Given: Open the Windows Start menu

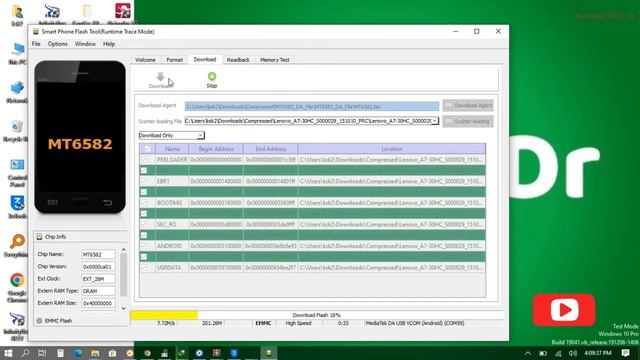Looking at the screenshot, I should click(8, 353).
